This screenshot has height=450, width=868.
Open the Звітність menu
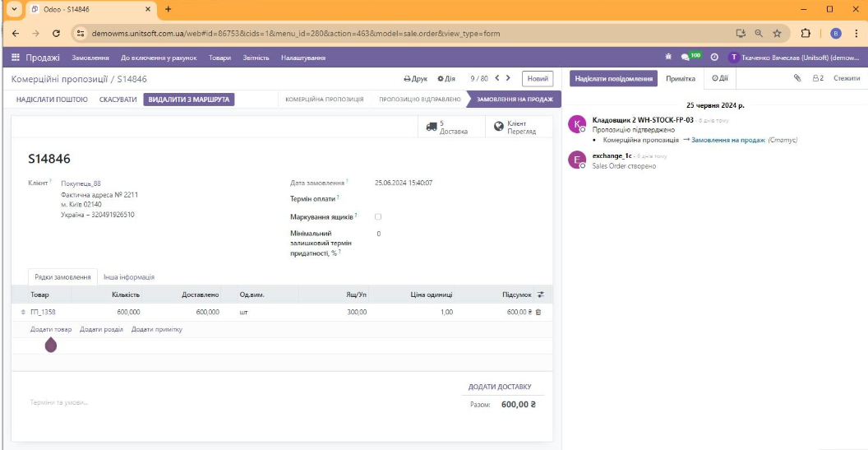coord(256,58)
